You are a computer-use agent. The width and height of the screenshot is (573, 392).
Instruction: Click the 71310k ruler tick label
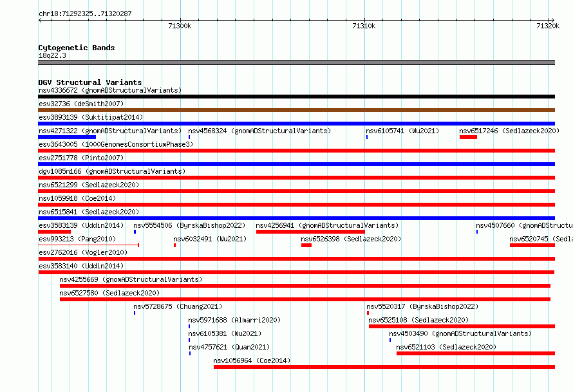(x=364, y=26)
